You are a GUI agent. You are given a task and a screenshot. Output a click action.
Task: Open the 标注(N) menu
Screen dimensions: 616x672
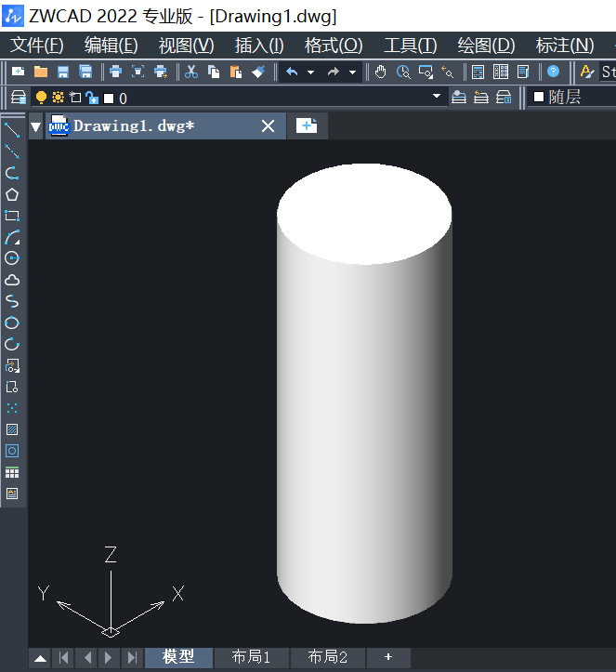point(565,46)
